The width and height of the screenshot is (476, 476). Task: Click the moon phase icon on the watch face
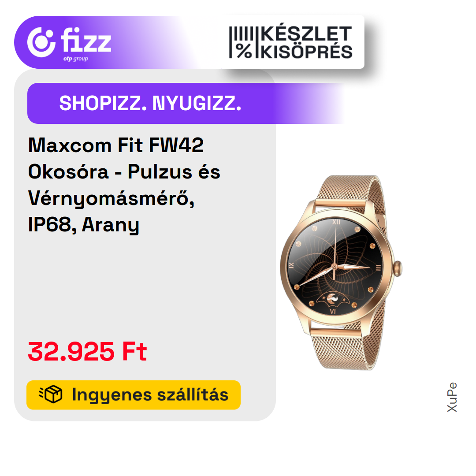tap(333, 299)
